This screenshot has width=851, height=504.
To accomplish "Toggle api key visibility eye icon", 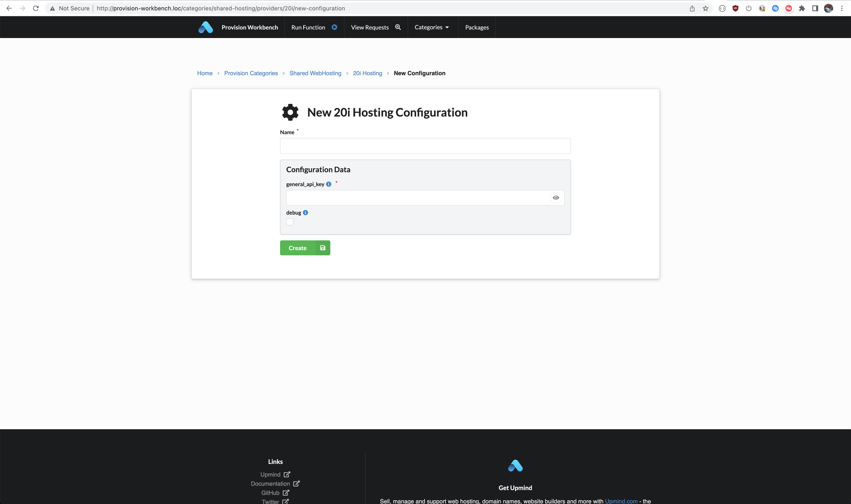I will (556, 198).
